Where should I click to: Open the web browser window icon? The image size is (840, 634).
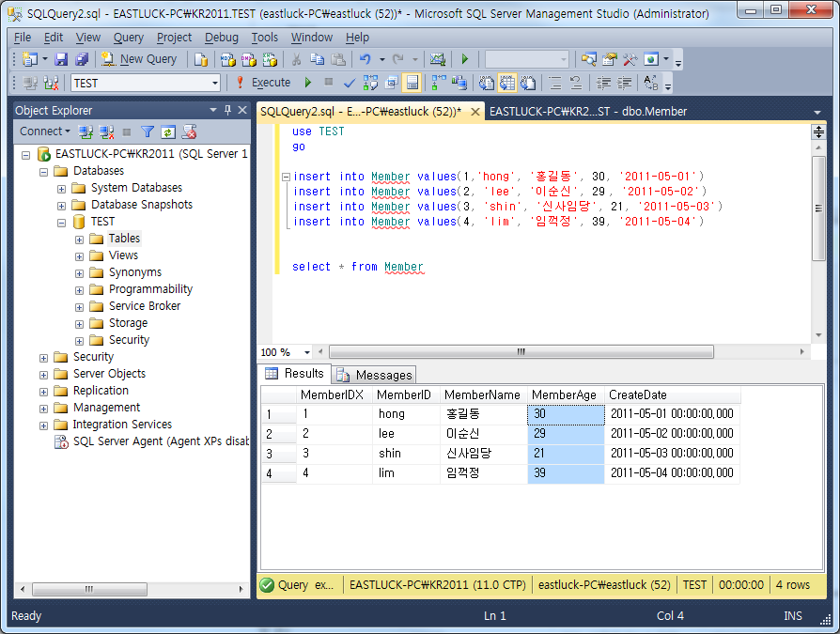[651, 59]
